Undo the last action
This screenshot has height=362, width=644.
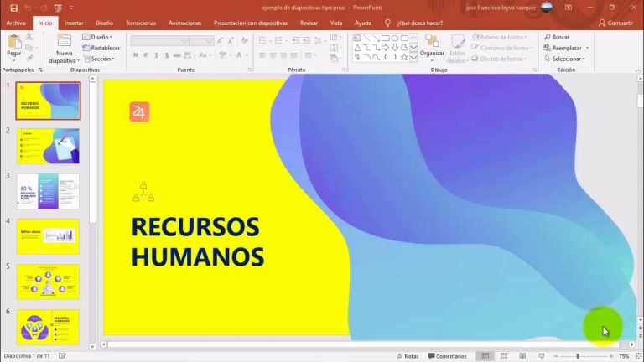tap(28, 8)
